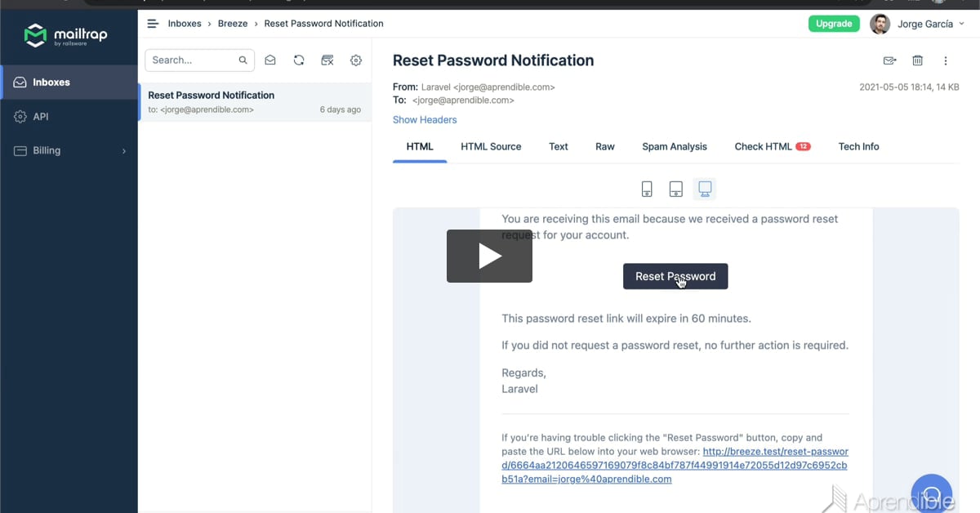
Task: Click the From Laravel sender address
Action: click(x=488, y=87)
